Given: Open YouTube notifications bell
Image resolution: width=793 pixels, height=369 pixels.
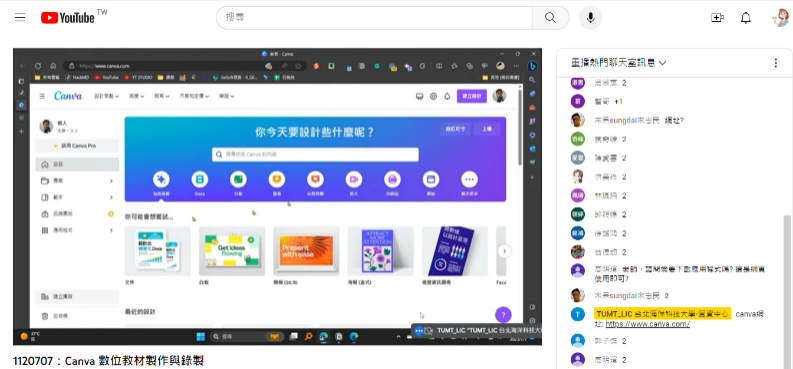Looking at the screenshot, I should (745, 18).
